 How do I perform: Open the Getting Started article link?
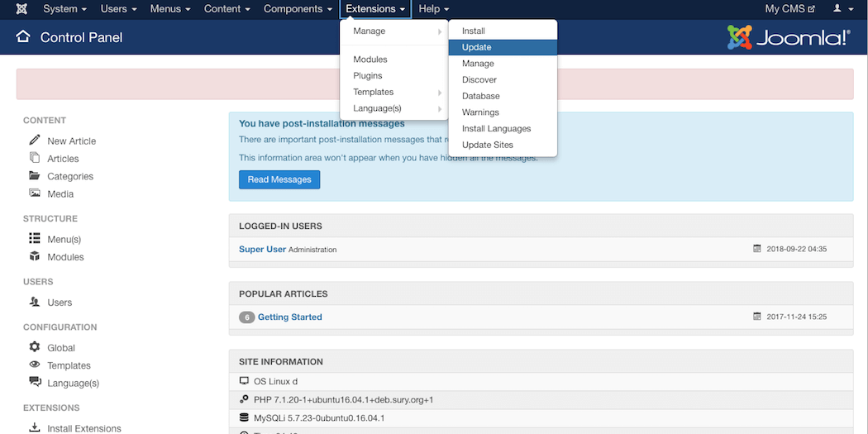click(290, 317)
